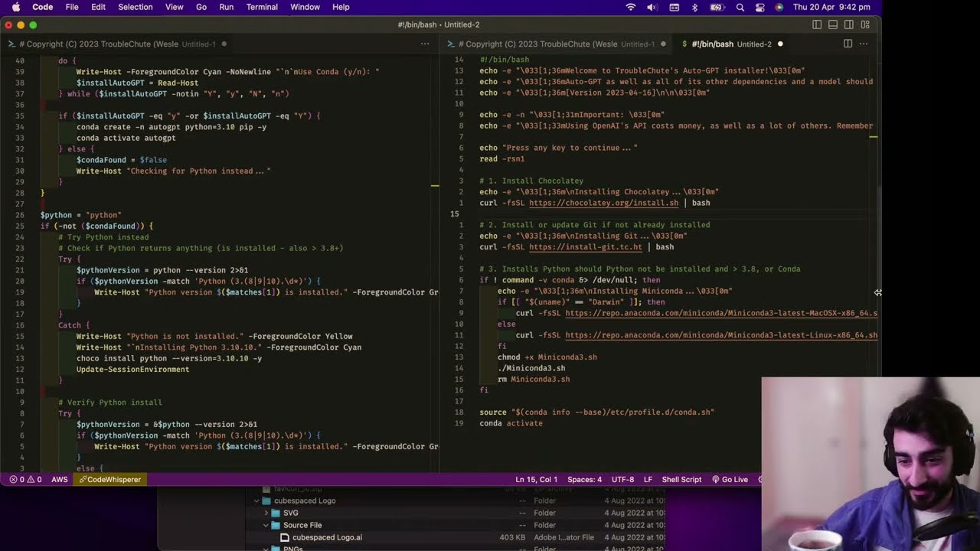This screenshot has width=980, height=551.
Task: Open the Go menu
Action: click(x=201, y=7)
